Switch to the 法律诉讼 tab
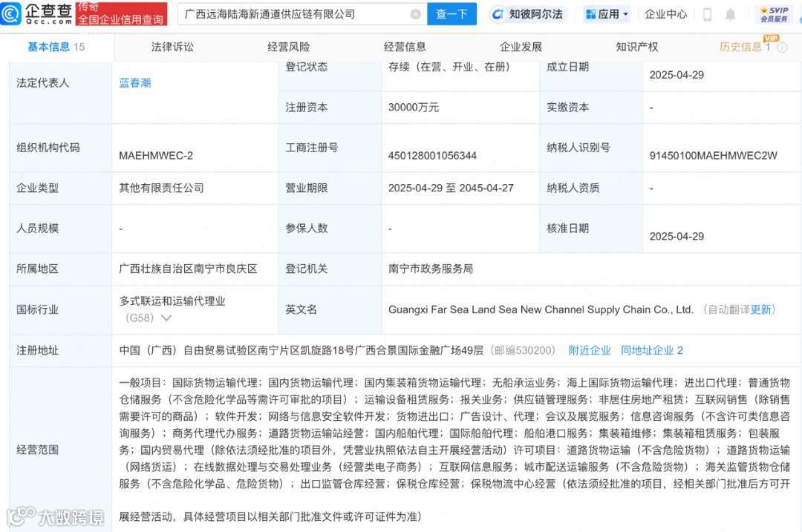The width and height of the screenshot is (802, 532). (x=172, y=47)
